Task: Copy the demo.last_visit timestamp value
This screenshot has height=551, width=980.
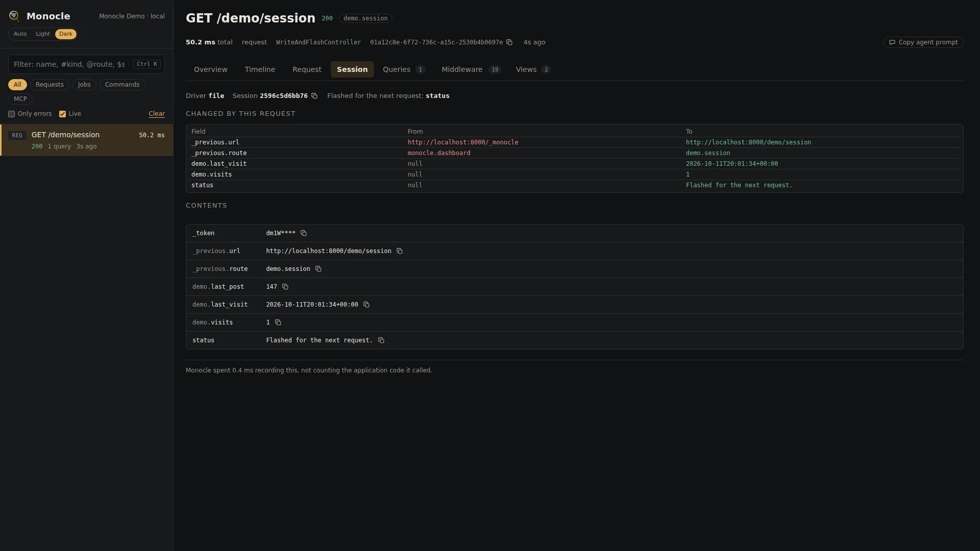Action: [366, 305]
